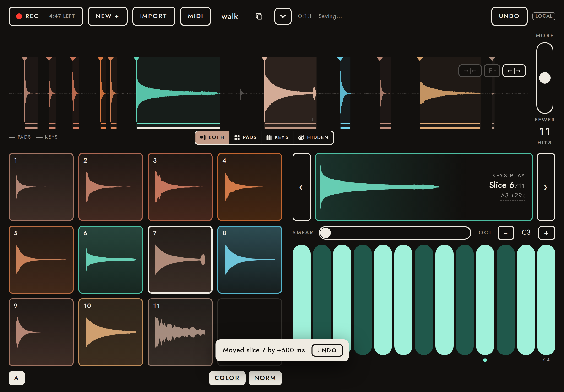
Task: Go to previous slice with left chevron
Action: pos(302,187)
